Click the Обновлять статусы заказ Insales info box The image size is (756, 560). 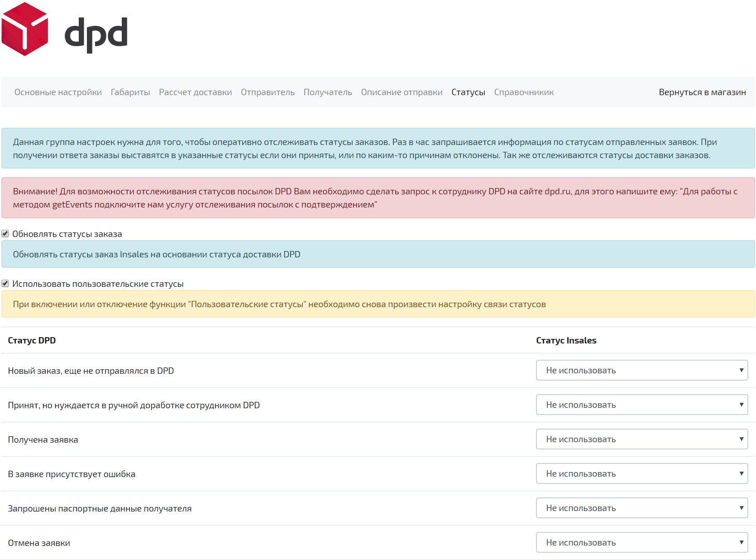point(378,254)
